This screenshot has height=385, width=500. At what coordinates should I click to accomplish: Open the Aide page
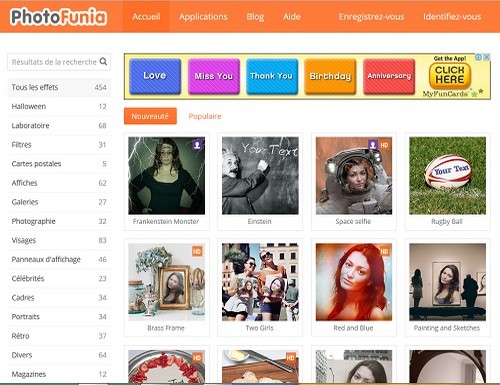292,17
